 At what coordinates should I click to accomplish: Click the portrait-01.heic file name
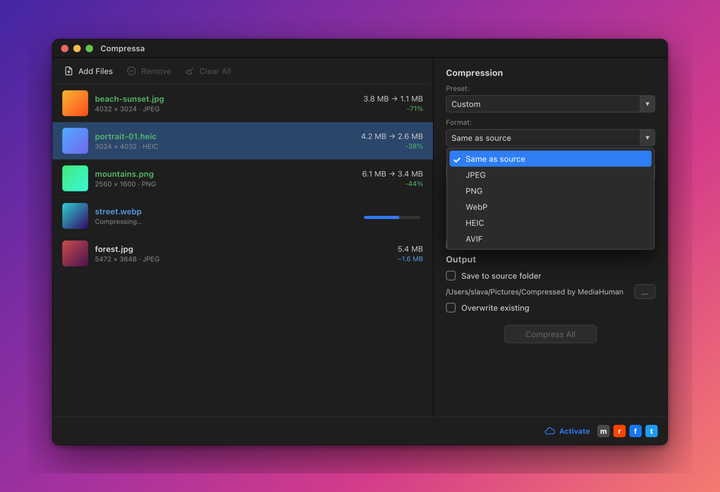click(x=125, y=136)
